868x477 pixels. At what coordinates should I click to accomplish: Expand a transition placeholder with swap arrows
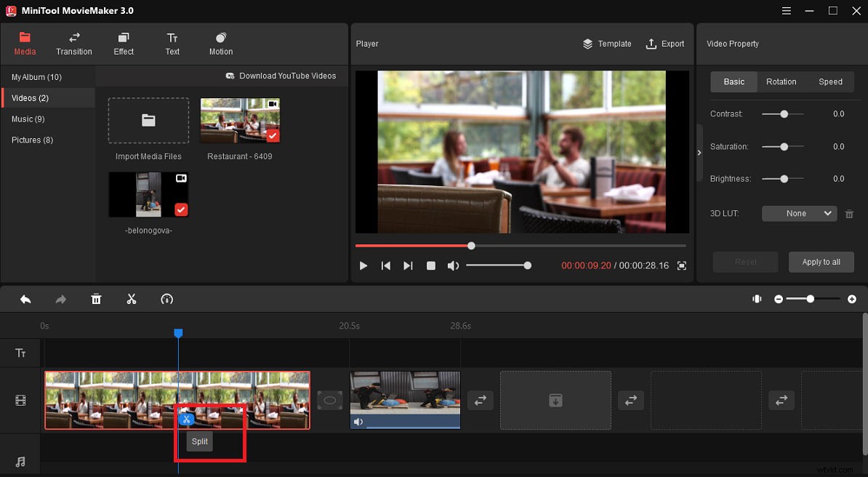pos(480,400)
